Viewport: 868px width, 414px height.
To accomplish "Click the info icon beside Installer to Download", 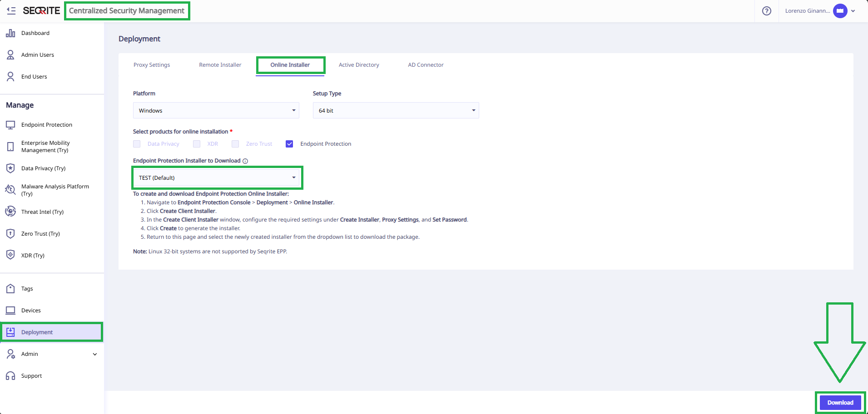I will 245,161.
